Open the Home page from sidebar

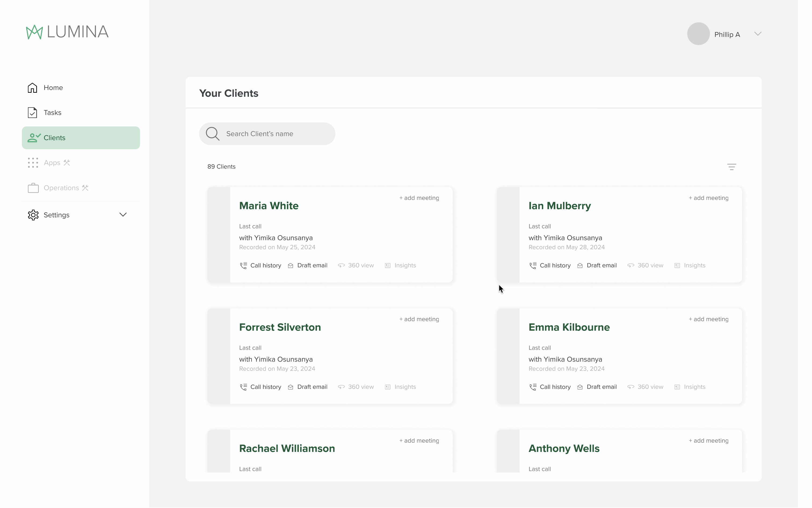(x=81, y=88)
